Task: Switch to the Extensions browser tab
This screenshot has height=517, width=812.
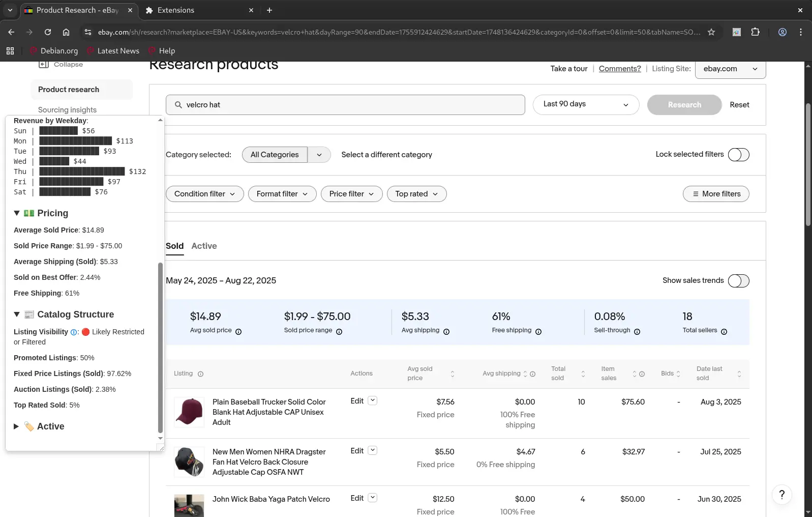Action: point(198,10)
